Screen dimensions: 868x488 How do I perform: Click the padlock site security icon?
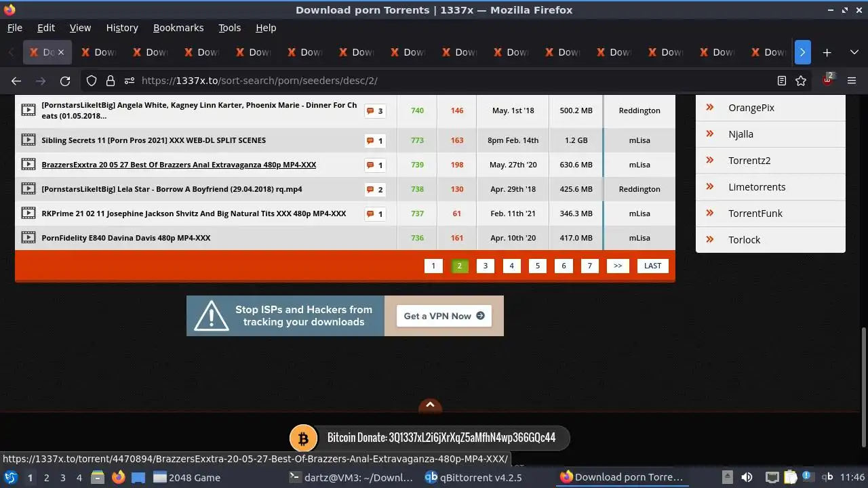pos(111,81)
